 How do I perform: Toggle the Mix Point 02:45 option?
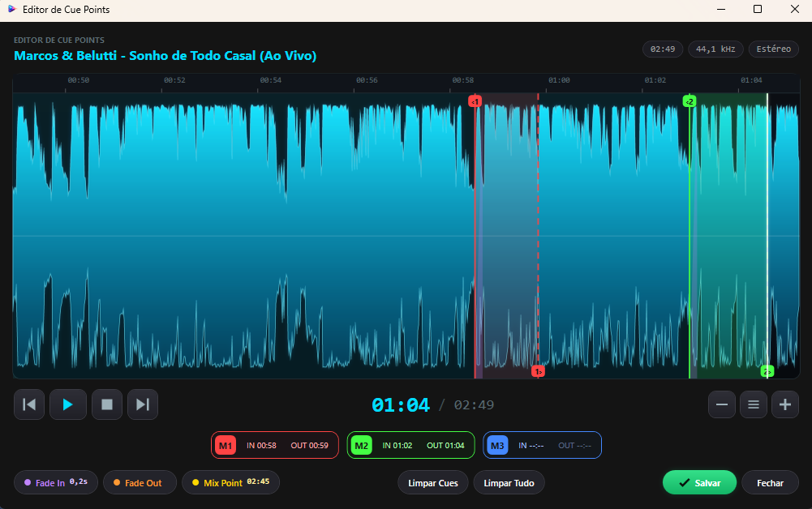tap(230, 482)
